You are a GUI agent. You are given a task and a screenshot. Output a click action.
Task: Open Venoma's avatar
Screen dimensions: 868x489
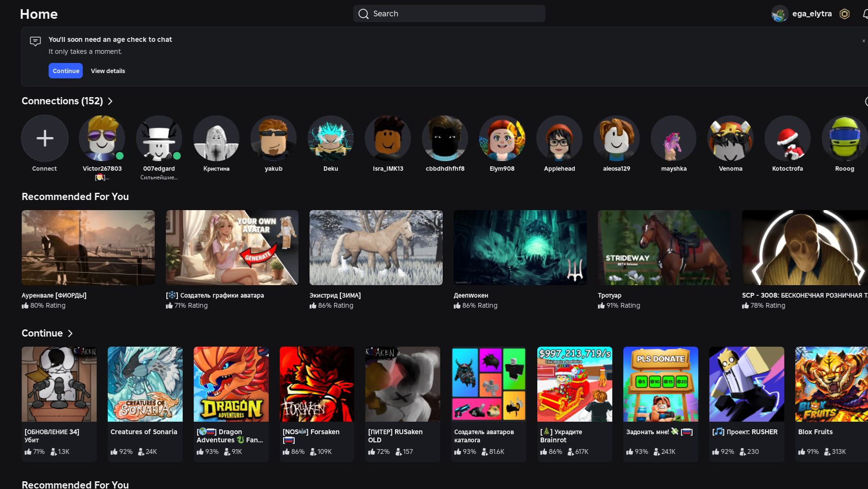[x=731, y=138]
